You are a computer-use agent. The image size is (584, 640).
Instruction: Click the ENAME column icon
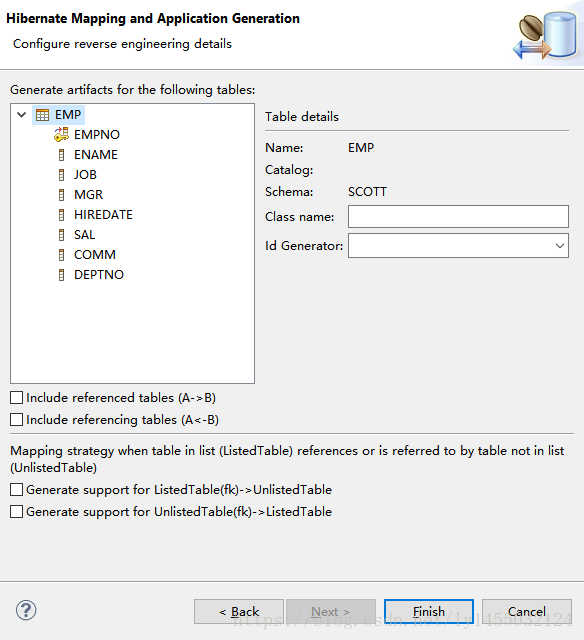tap(62, 155)
